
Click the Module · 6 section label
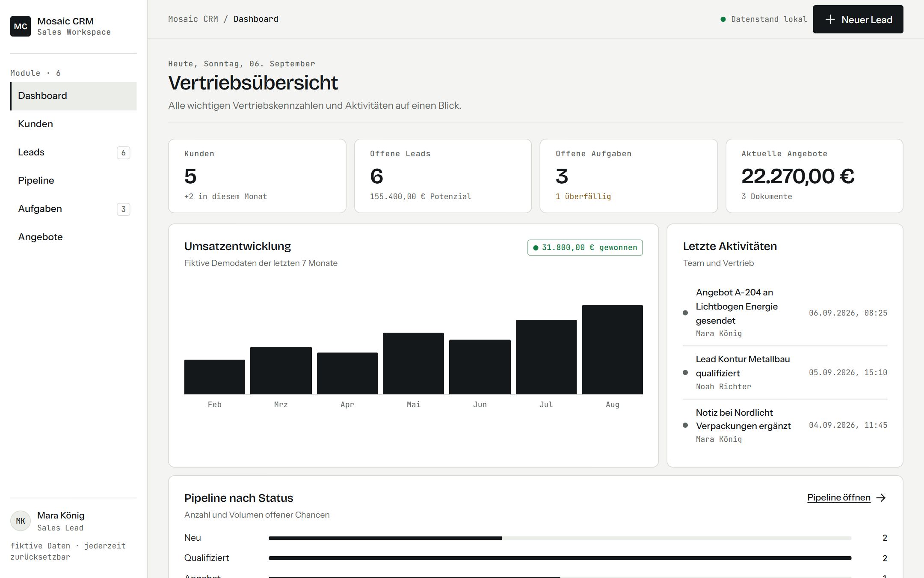click(36, 73)
